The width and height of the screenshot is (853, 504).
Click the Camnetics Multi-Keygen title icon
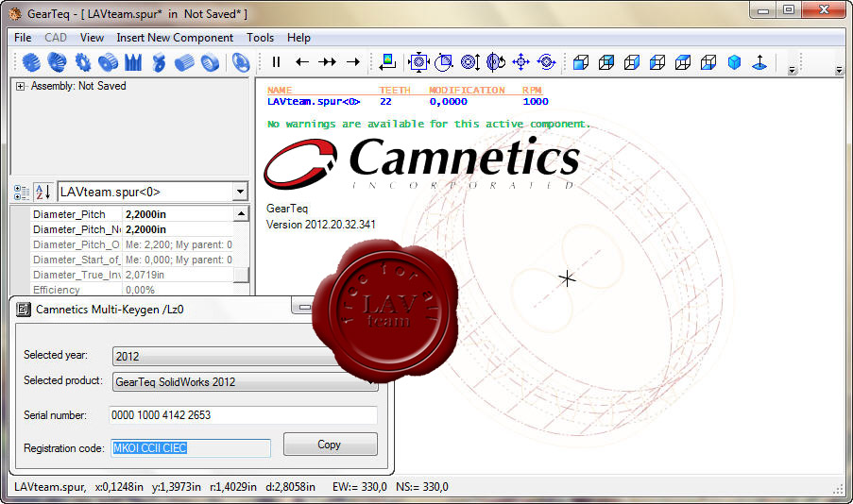click(x=23, y=310)
